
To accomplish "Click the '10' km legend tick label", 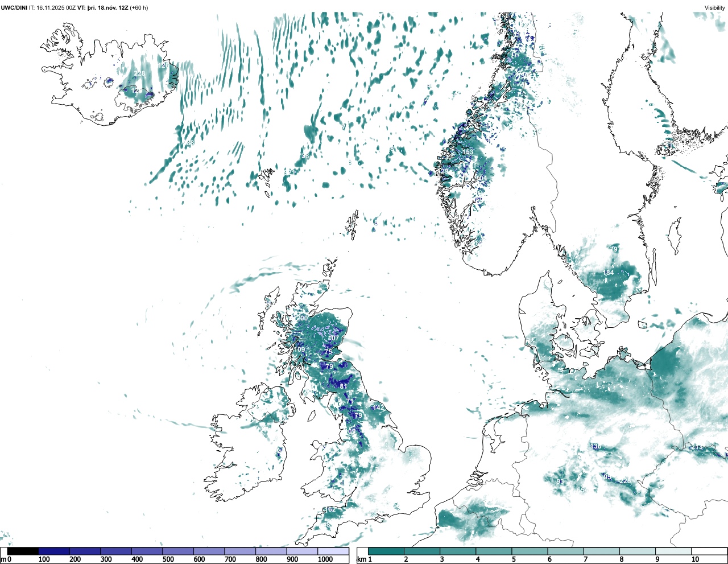I will (695, 559).
